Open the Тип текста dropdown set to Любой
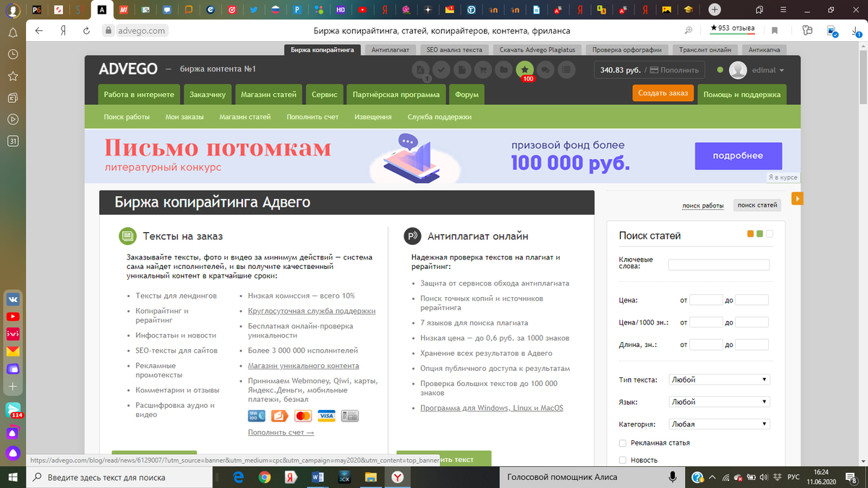Image resolution: width=868 pixels, height=488 pixels. pyautogui.click(x=718, y=379)
